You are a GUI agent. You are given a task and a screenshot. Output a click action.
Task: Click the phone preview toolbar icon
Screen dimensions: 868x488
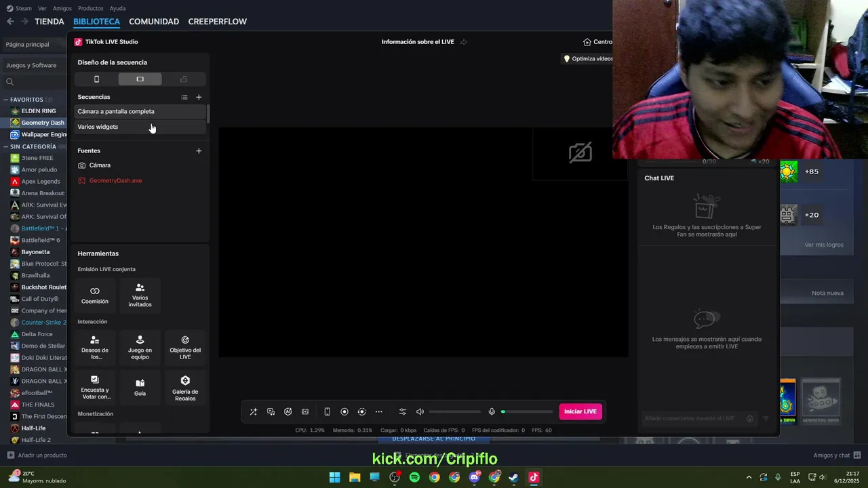tap(327, 411)
